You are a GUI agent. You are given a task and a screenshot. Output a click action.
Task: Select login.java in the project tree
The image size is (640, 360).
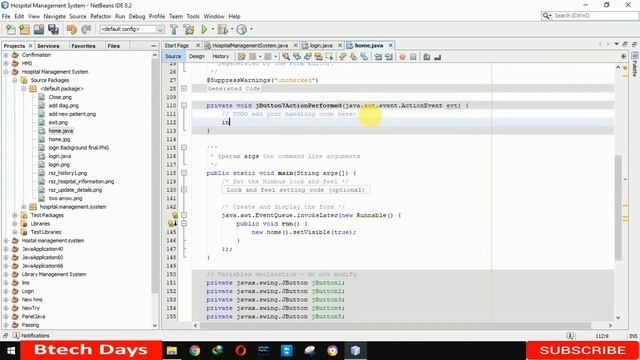[60, 156]
